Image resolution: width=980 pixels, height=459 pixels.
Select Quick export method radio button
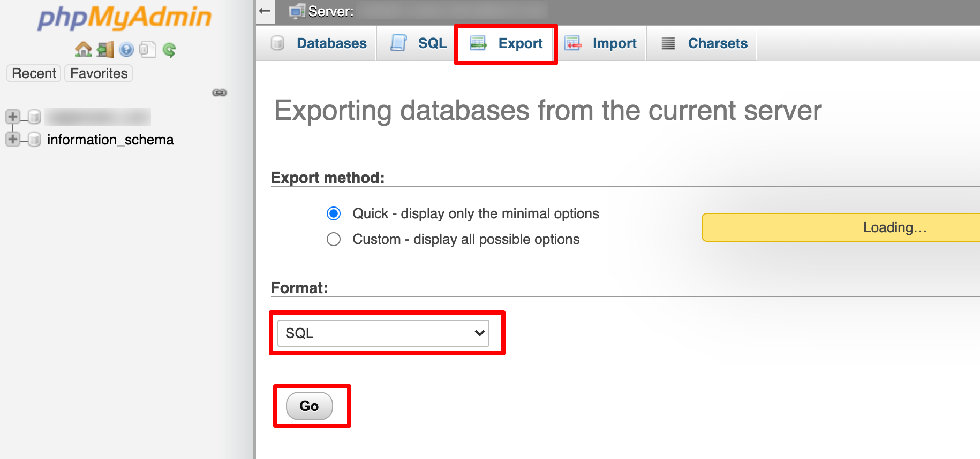(x=334, y=214)
